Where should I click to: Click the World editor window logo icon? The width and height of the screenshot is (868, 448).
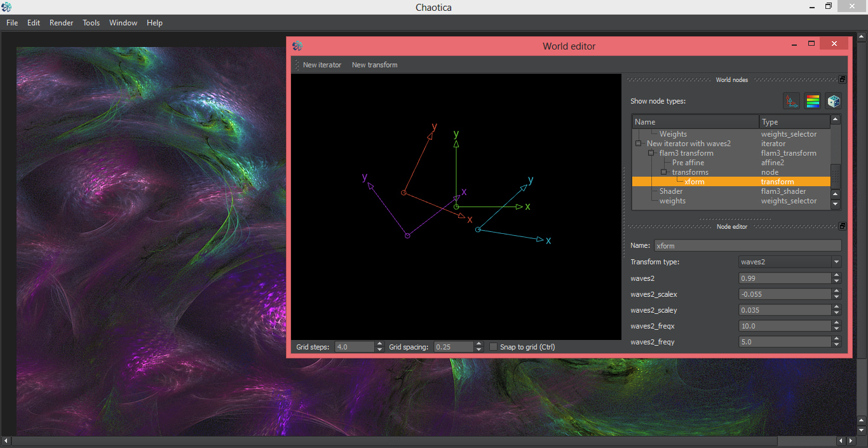click(297, 46)
